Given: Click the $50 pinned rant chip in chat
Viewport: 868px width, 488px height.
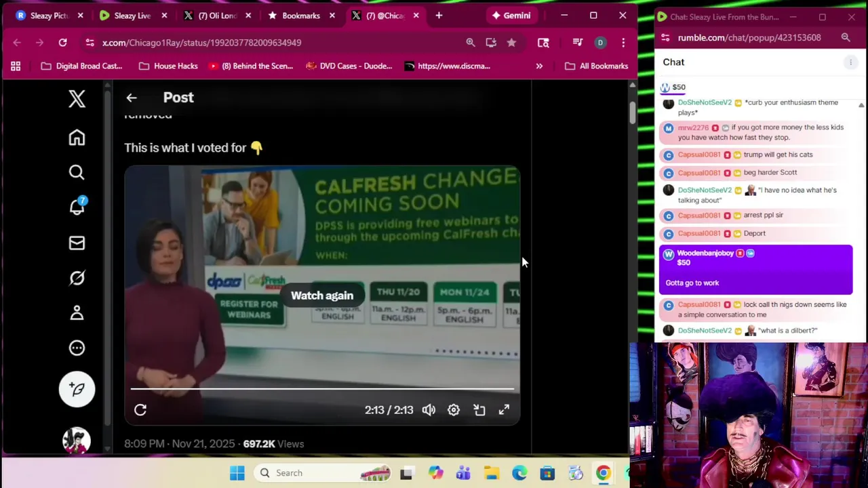Looking at the screenshot, I should coord(673,87).
